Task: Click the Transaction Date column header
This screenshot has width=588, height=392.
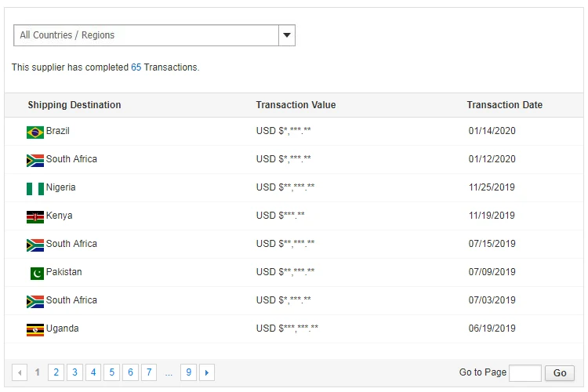Action: coord(504,105)
